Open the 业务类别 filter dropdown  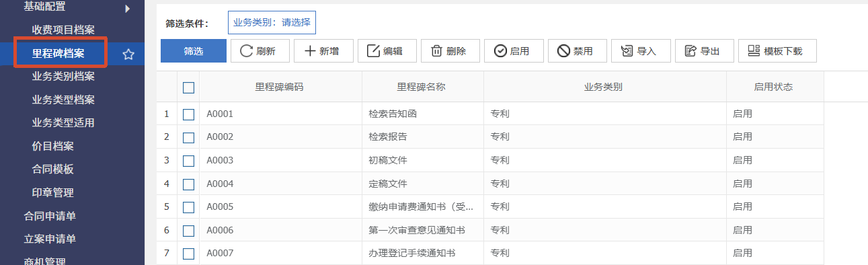point(272,22)
